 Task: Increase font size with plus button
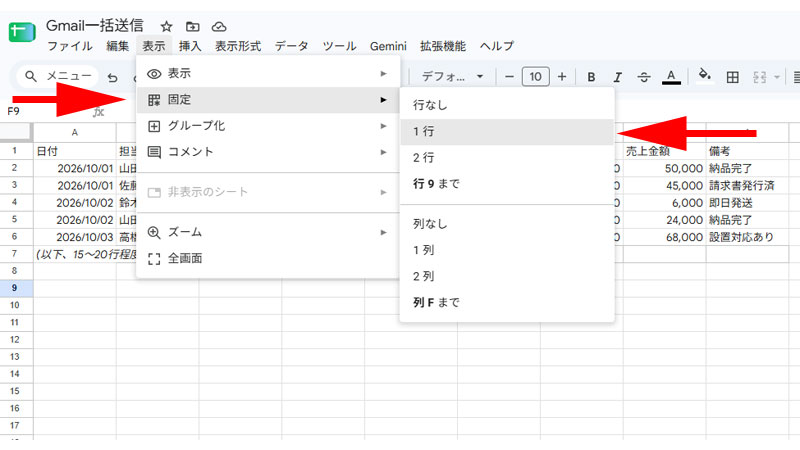(562, 77)
